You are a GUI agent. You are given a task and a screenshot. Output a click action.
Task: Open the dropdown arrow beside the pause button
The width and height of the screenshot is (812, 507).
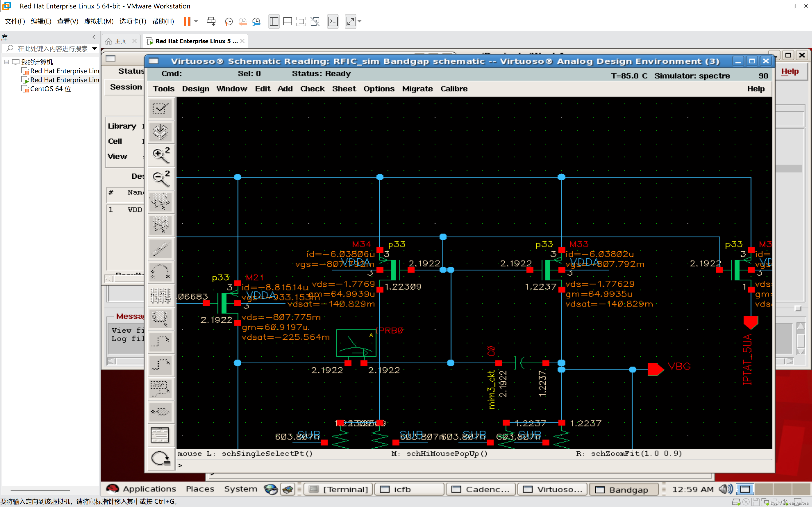tap(196, 22)
